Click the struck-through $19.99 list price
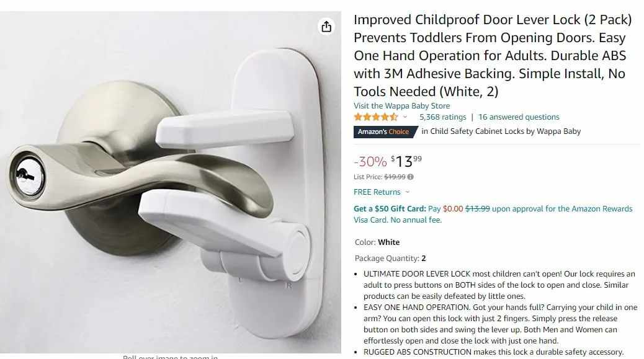644x359 pixels. pyautogui.click(x=395, y=177)
